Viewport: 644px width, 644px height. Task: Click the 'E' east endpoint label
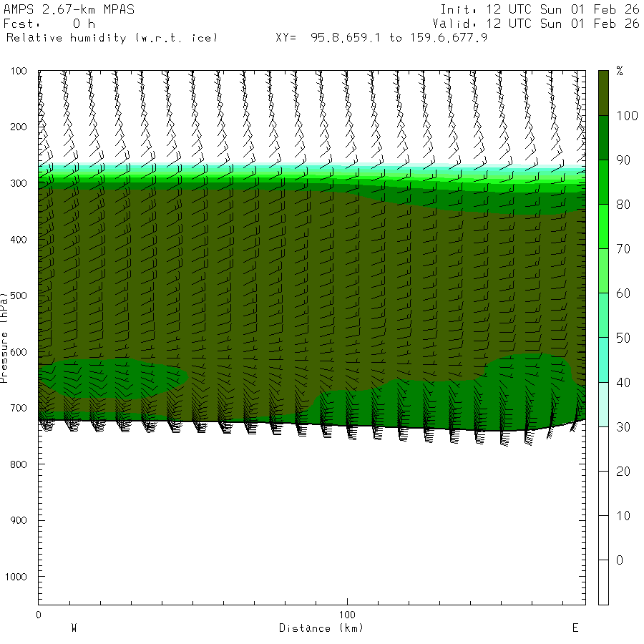(575, 628)
